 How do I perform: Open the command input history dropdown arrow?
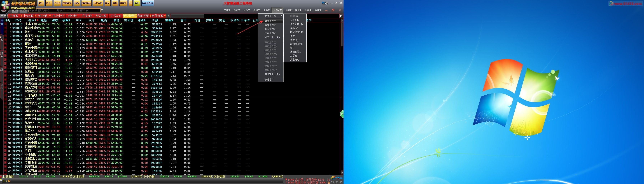click(102, 10)
